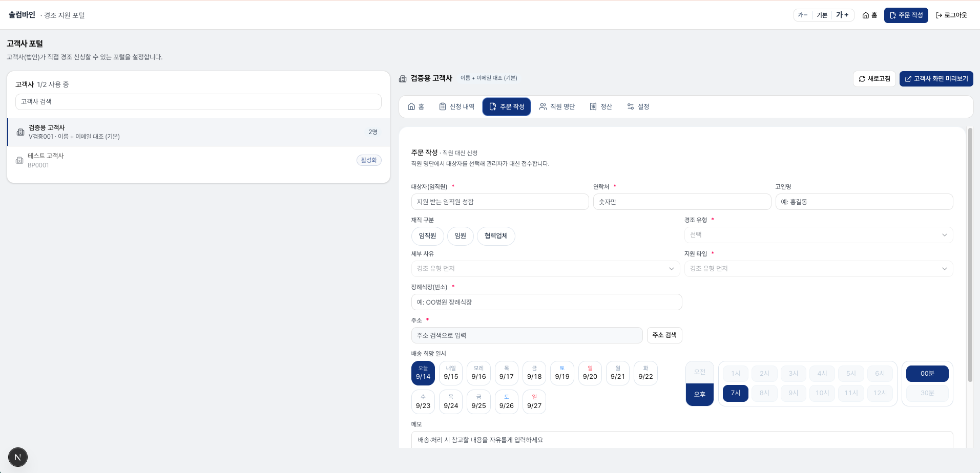Open the 직원 명단 tab
The image size is (980, 473).
(x=557, y=106)
